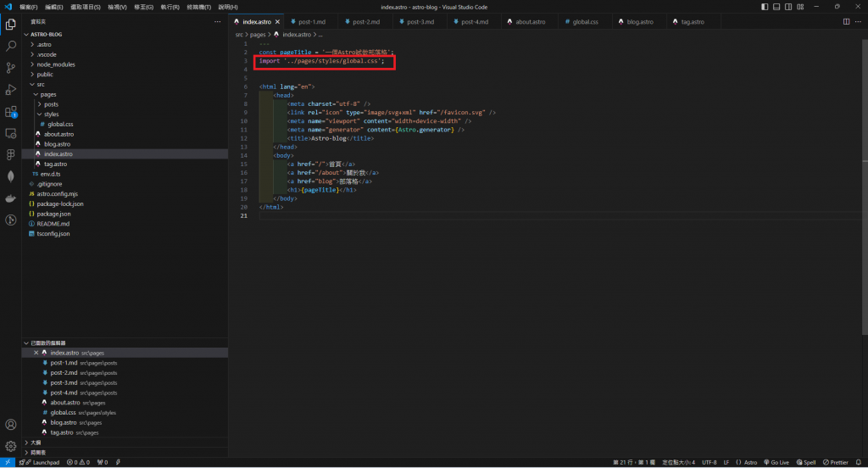Open package.json in the file tree
The height and width of the screenshot is (468, 868).
click(125, 214)
